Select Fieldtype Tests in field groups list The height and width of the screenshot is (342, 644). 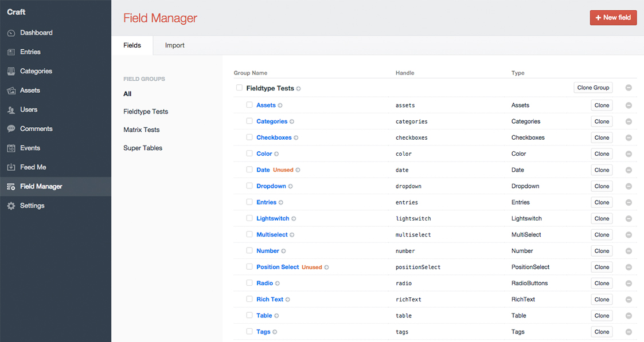click(146, 112)
